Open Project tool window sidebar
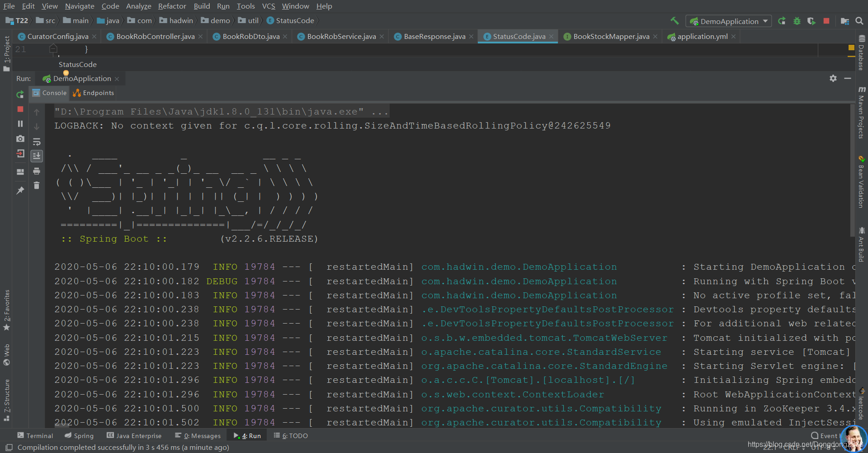The height and width of the screenshot is (453, 868). pos(6,53)
